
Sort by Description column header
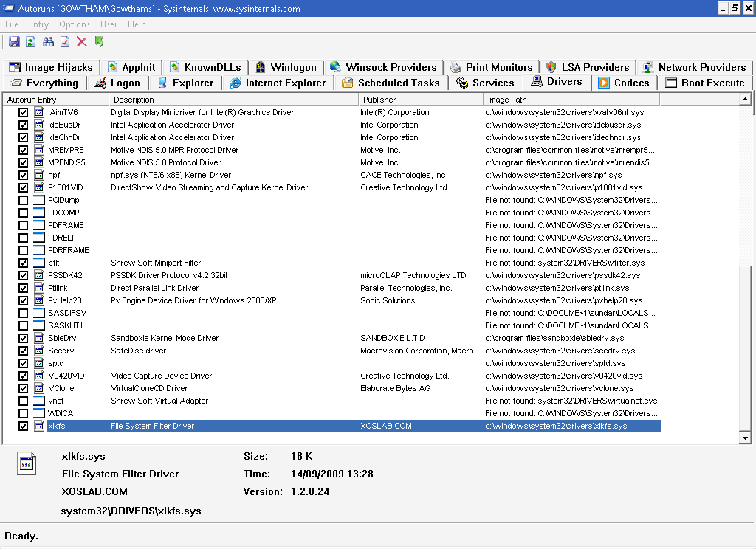[234, 100]
